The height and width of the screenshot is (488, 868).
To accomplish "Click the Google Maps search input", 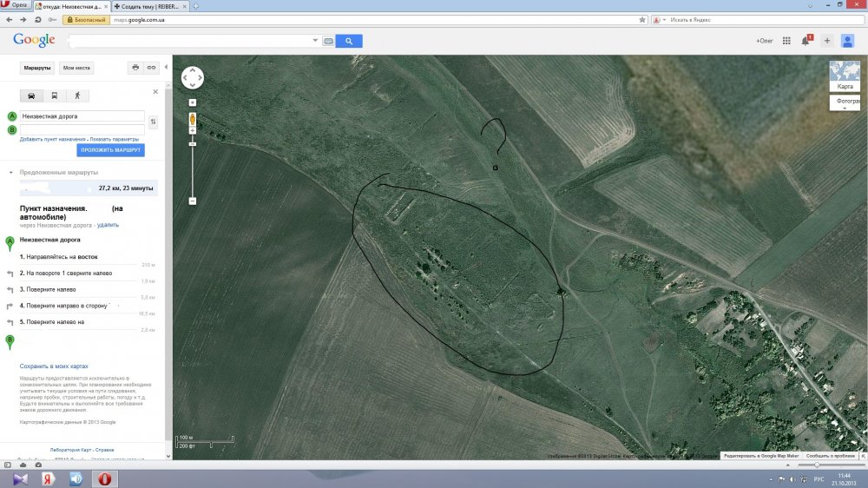I will tap(189, 41).
